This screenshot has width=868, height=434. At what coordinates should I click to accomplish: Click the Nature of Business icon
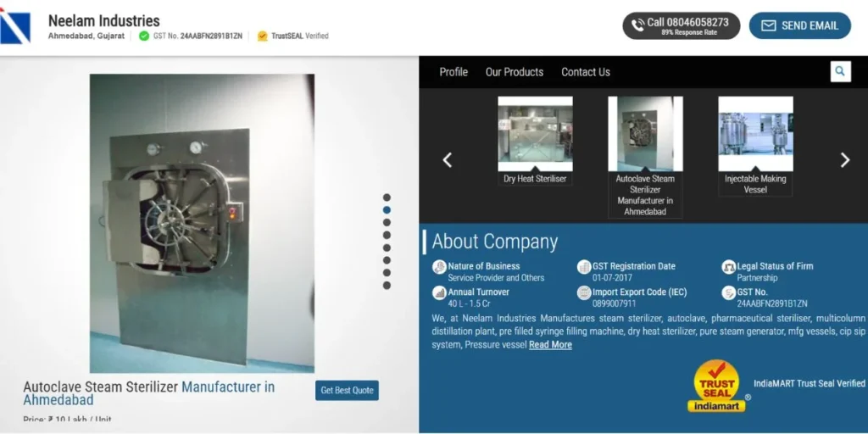click(x=439, y=267)
